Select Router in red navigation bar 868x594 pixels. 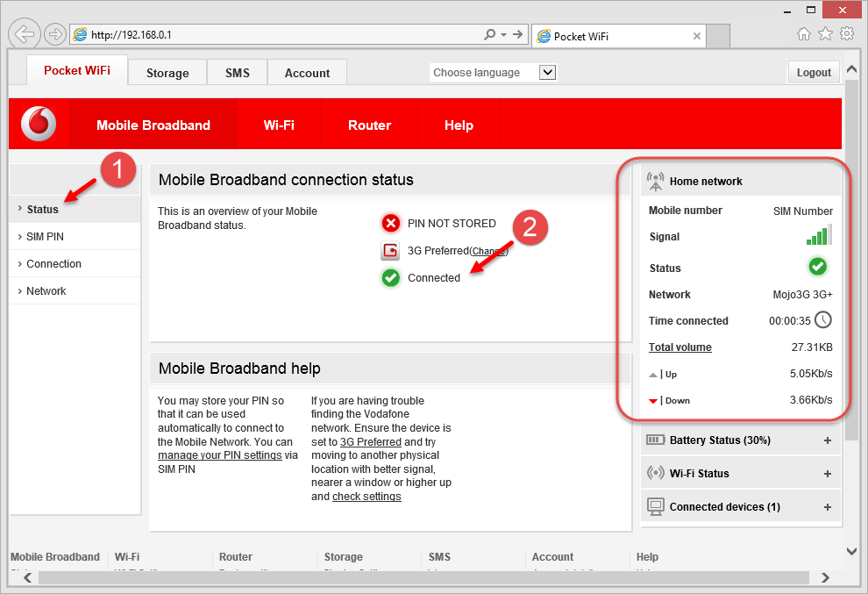pos(369,125)
